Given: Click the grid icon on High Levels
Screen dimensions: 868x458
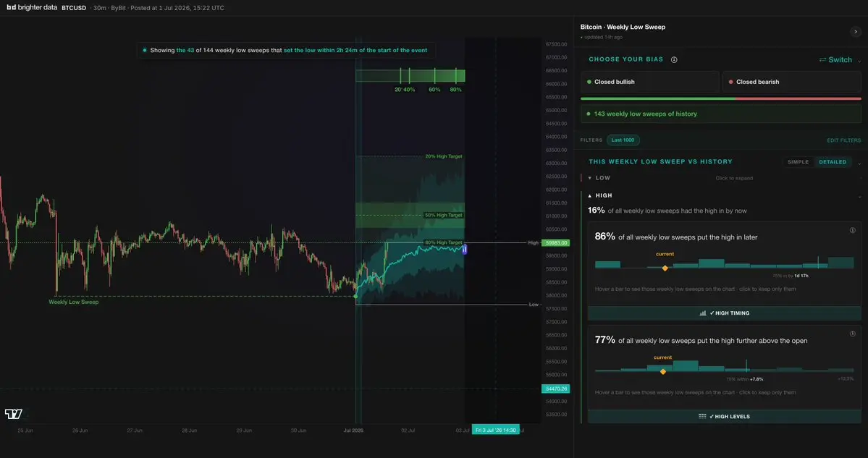Looking at the screenshot, I should tap(702, 417).
